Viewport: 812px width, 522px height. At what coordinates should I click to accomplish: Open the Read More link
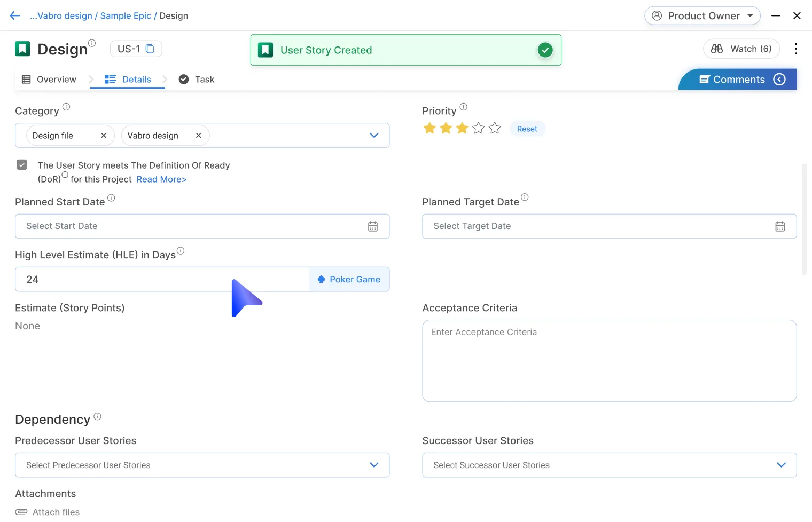click(161, 179)
